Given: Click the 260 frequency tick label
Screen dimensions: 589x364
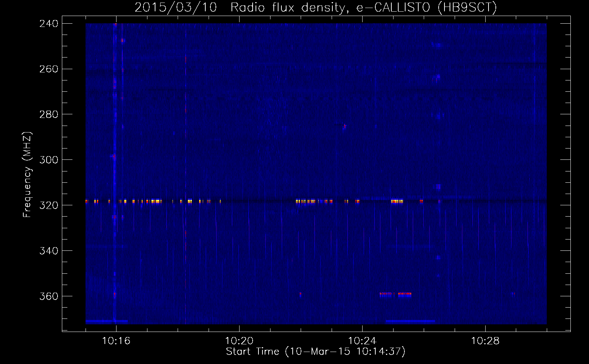Looking at the screenshot, I should [x=49, y=69].
